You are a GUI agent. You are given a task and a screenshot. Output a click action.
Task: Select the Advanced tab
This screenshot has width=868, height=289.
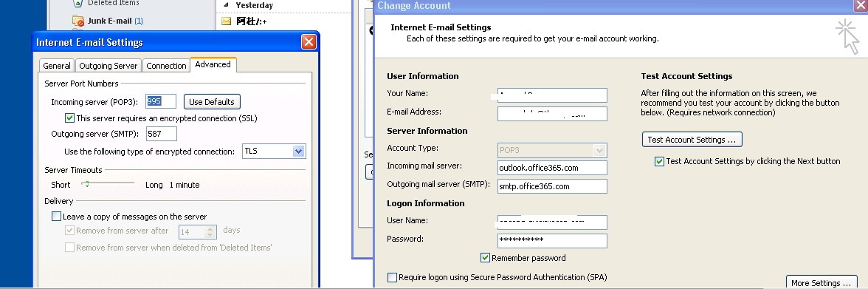(213, 64)
